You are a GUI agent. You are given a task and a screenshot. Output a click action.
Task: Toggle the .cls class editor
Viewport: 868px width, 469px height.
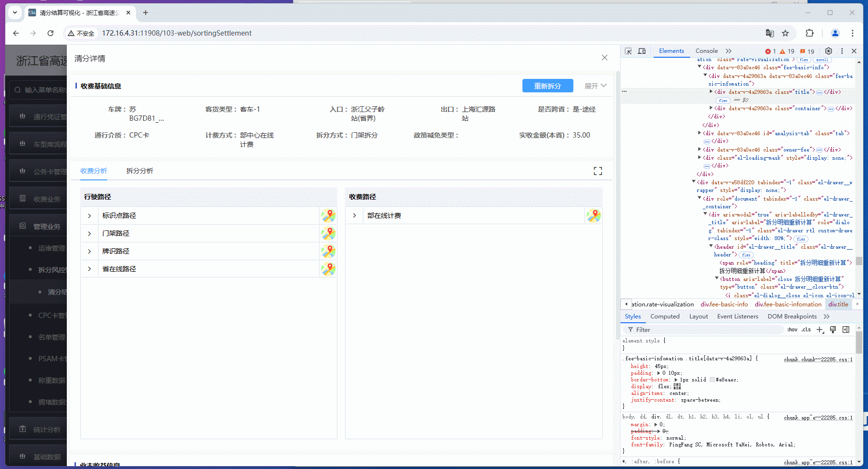(806, 330)
